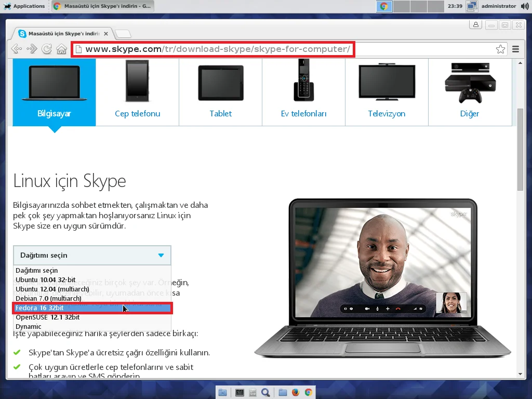Switch to the Televizyon tab
The height and width of the screenshot is (399, 532).
click(387, 92)
